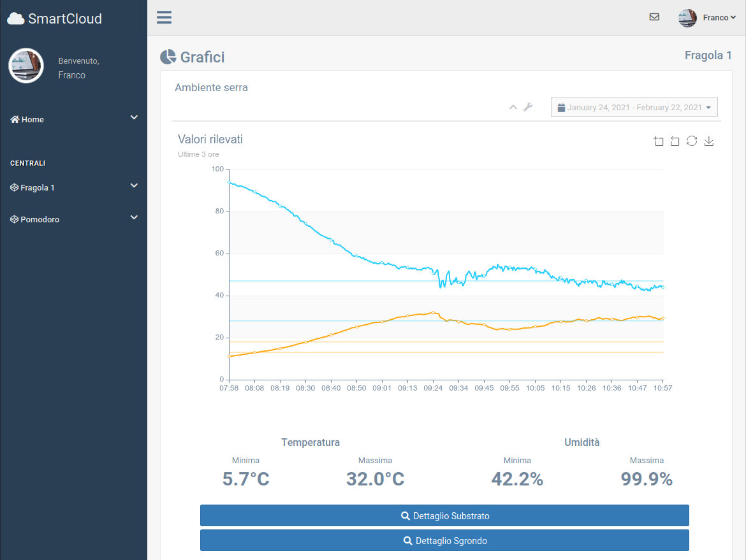Screen dimensions: 746x560
Task: Click the Temperatura heading
Action: coord(311,443)
